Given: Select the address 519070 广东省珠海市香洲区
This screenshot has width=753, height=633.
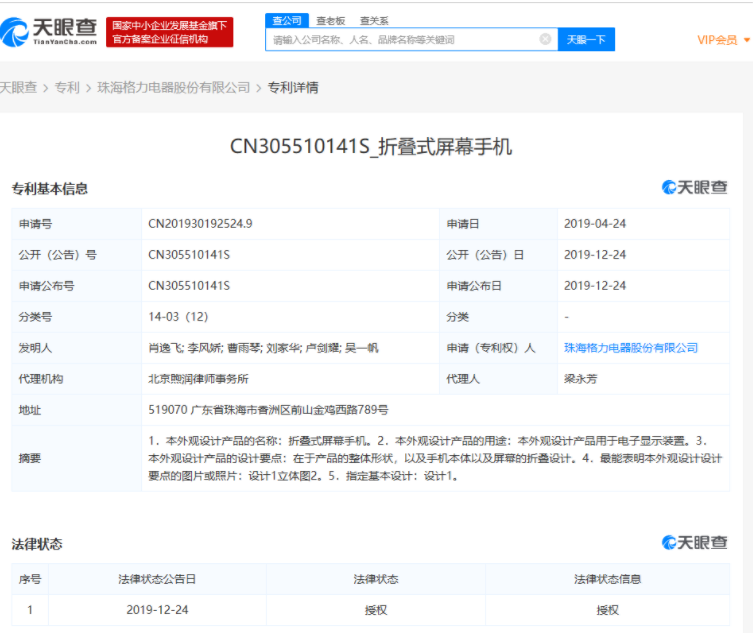Looking at the screenshot, I should coord(268,410).
